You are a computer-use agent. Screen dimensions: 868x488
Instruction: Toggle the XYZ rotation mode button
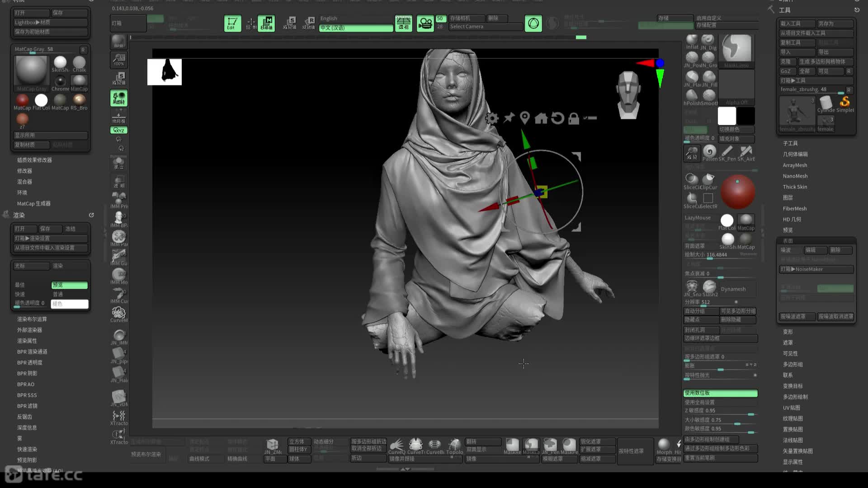click(119, 130)
